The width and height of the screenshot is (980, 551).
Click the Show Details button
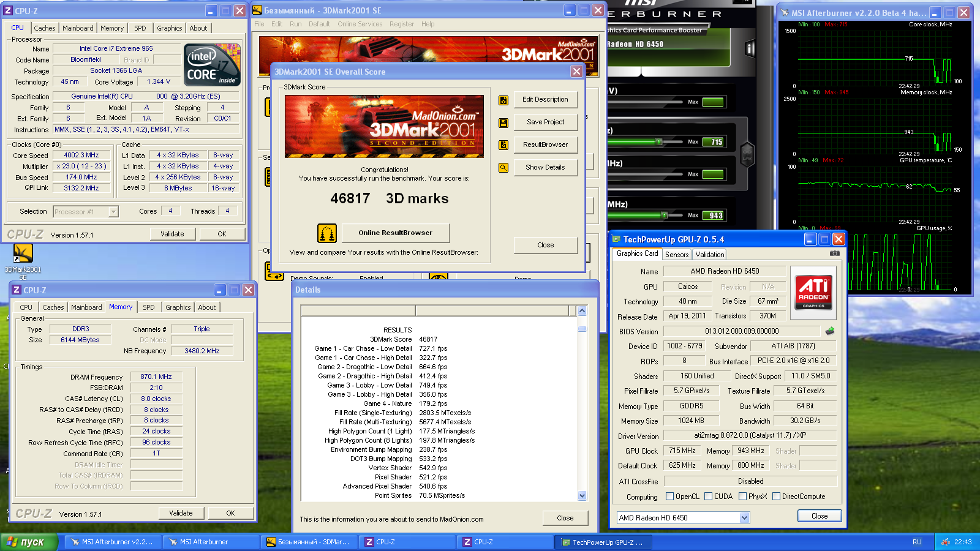[545, 167]
